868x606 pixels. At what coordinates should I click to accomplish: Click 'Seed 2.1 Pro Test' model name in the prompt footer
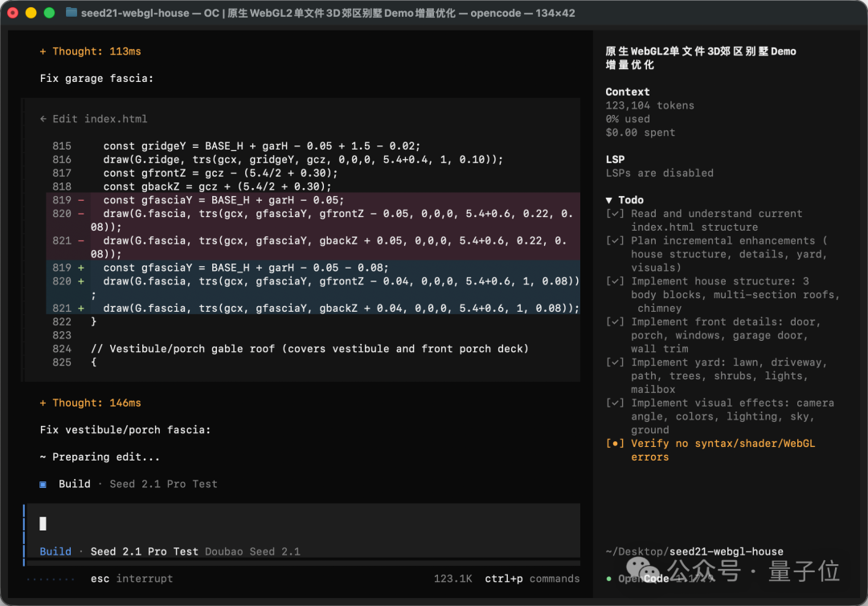(x=145, y=552)
